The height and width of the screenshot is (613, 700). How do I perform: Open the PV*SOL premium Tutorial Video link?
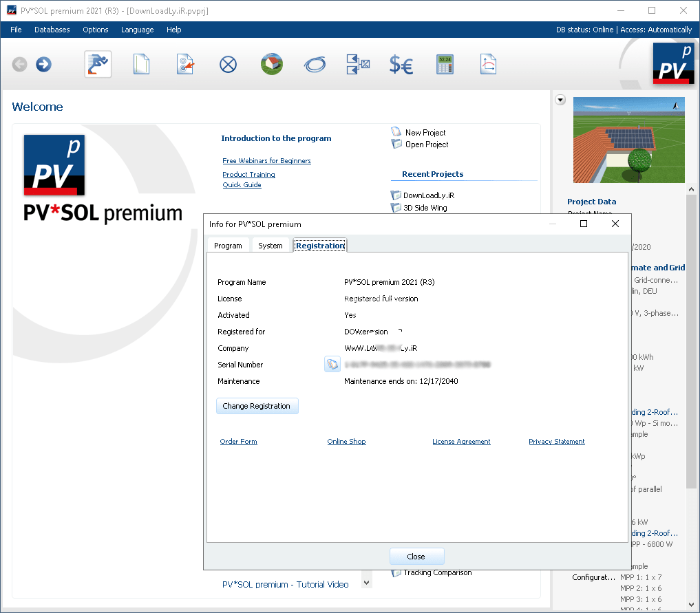(x=285, y=584)
